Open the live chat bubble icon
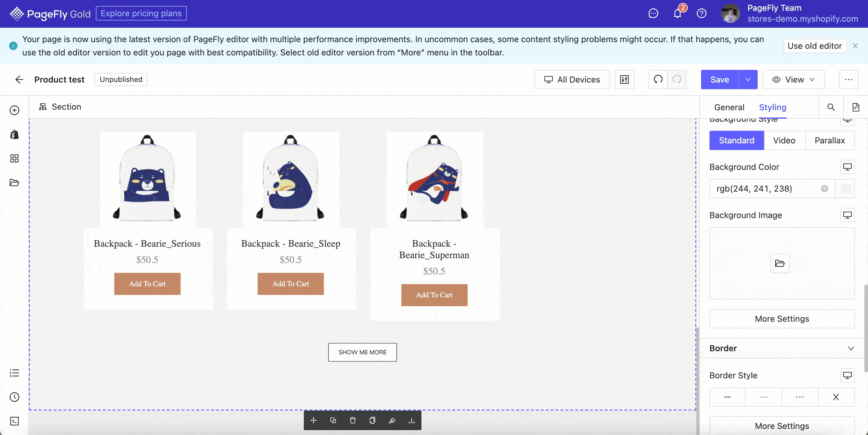Viewport: 868px width, 435px height. click(x=653, y=14)
